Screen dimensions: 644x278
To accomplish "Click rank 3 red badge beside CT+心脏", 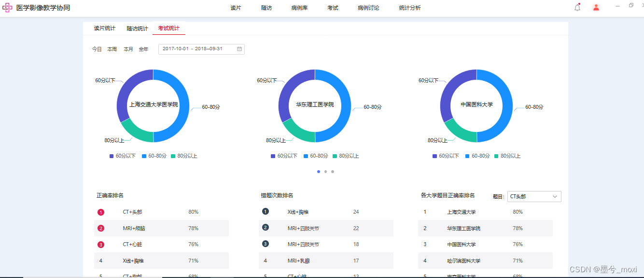I will point(101,245).
